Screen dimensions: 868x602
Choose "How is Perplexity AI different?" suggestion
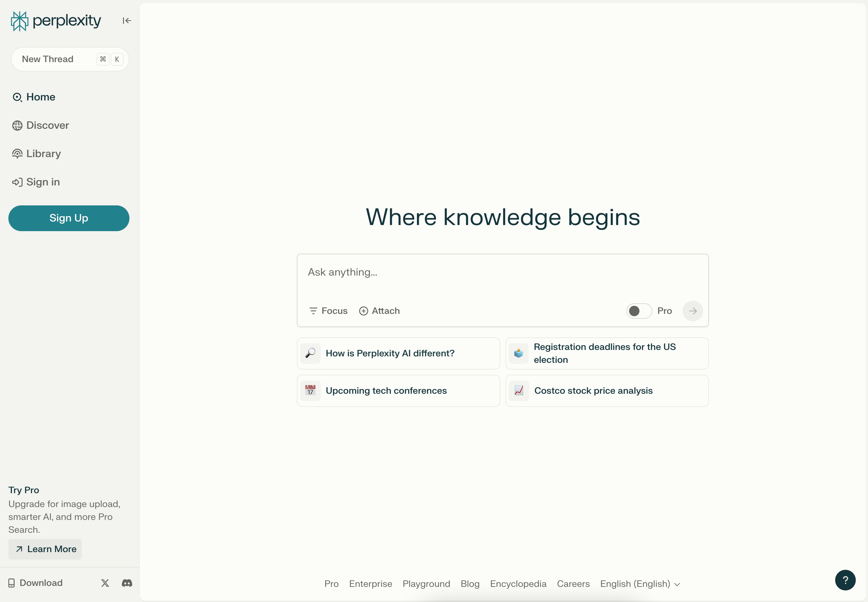[398, 353]
